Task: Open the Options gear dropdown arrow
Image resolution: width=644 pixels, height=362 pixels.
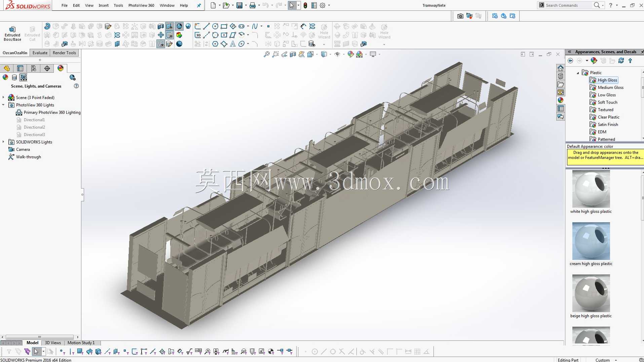Action: [x=329, y=5]
